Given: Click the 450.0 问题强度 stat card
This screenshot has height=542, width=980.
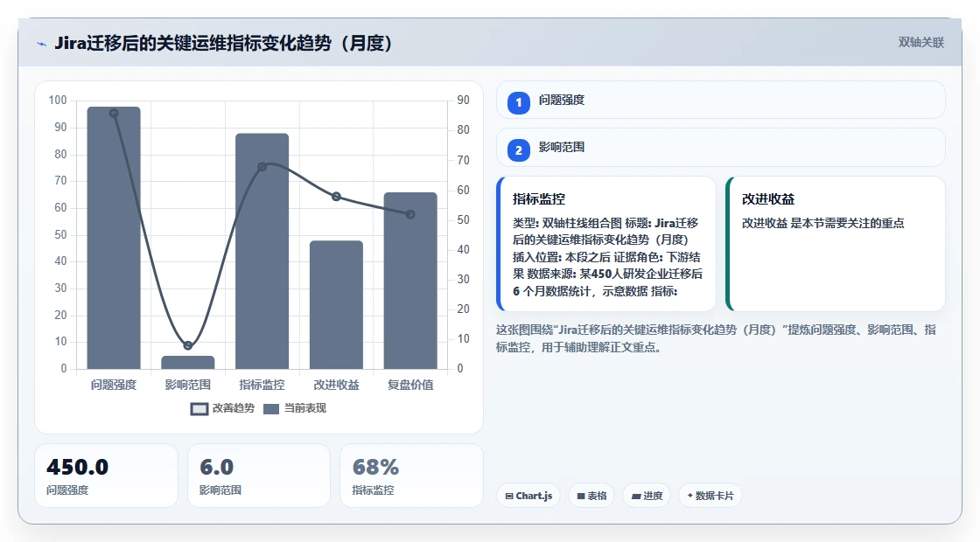Looking at the screenshot, I should tap(106, 476).
